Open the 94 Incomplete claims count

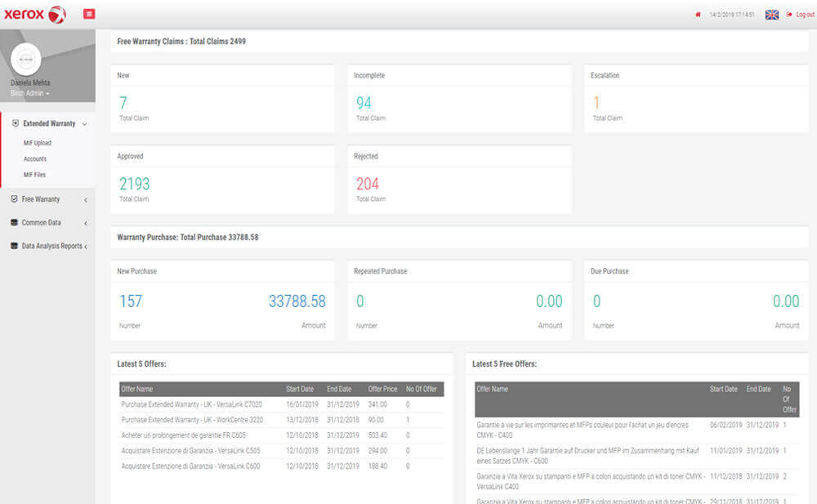point(364,103)
